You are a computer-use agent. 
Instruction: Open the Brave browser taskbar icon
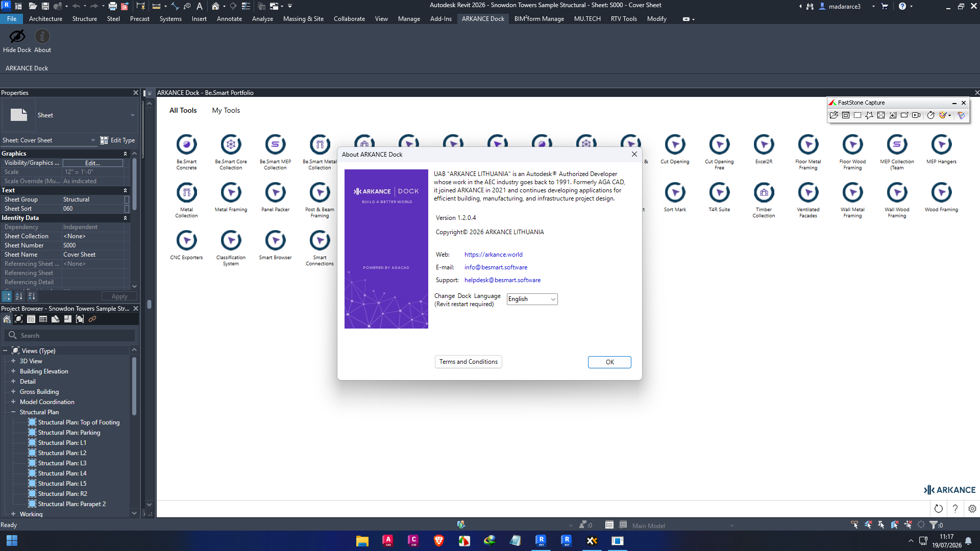click(x=438, y=541)
